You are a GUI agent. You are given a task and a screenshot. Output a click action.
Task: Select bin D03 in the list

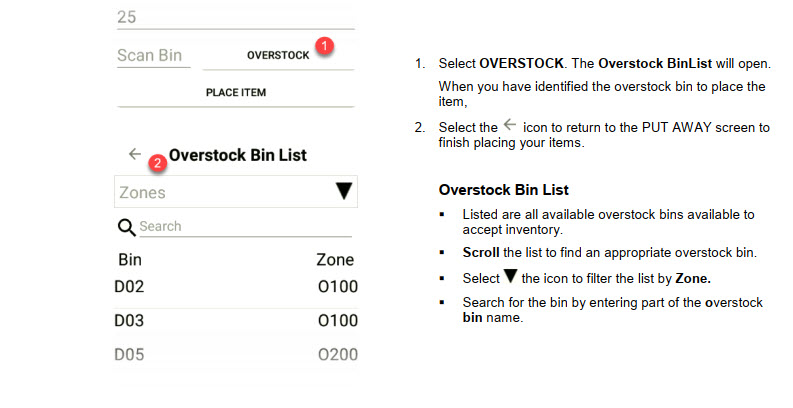[x=130, y=321]
